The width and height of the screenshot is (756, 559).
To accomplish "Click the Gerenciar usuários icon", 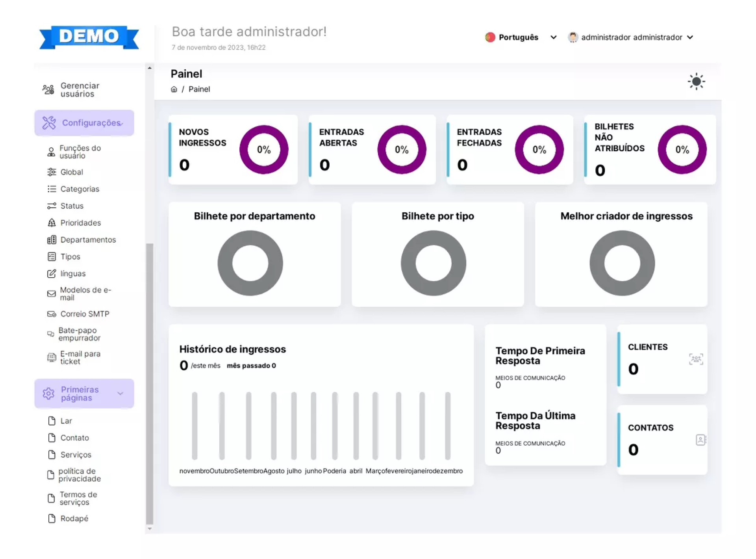I will point(48,90).
